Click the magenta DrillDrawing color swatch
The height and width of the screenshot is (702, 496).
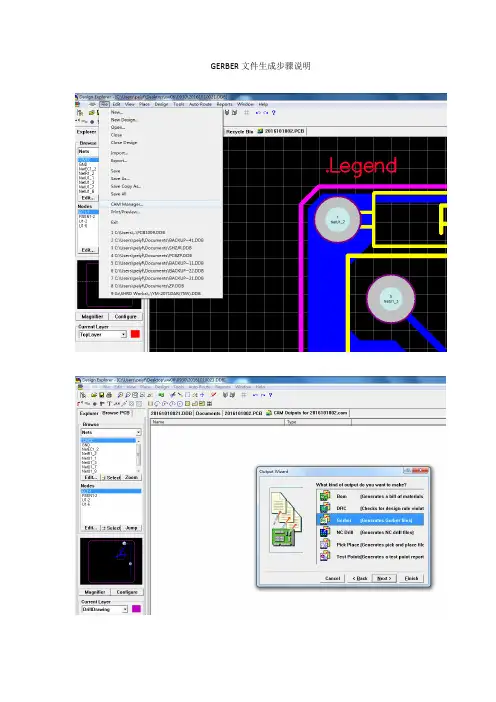[136, 609]
